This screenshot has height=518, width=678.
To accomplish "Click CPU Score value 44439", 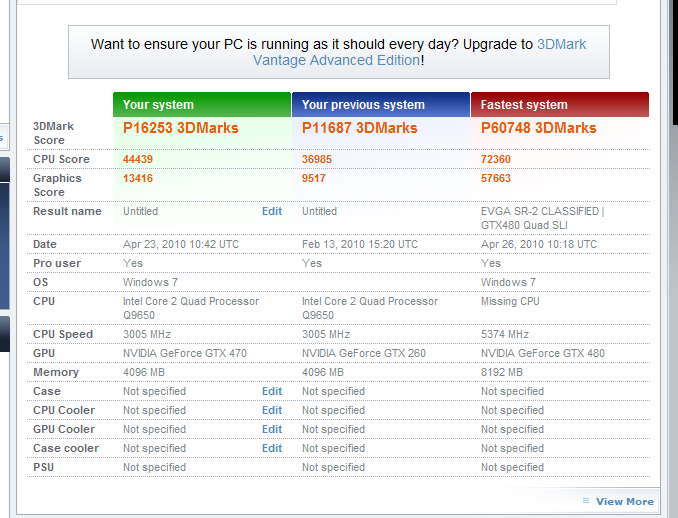I will click(138, 159).
